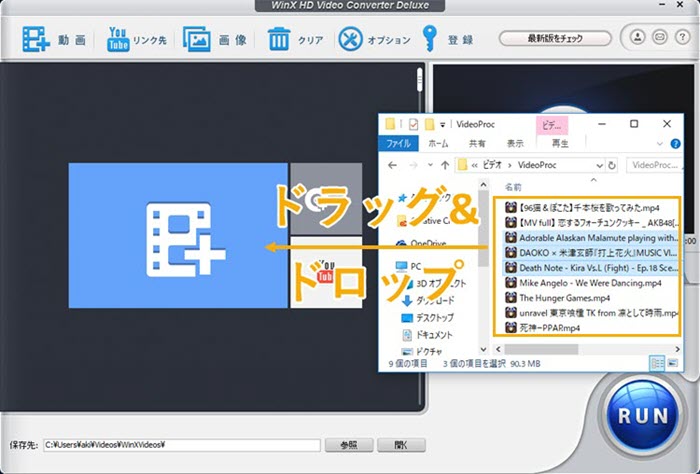Click navigation pane scroll up arrow
The width and height of the screenshot is (700, 474).
pyautogui.click(x=483, y=183)
